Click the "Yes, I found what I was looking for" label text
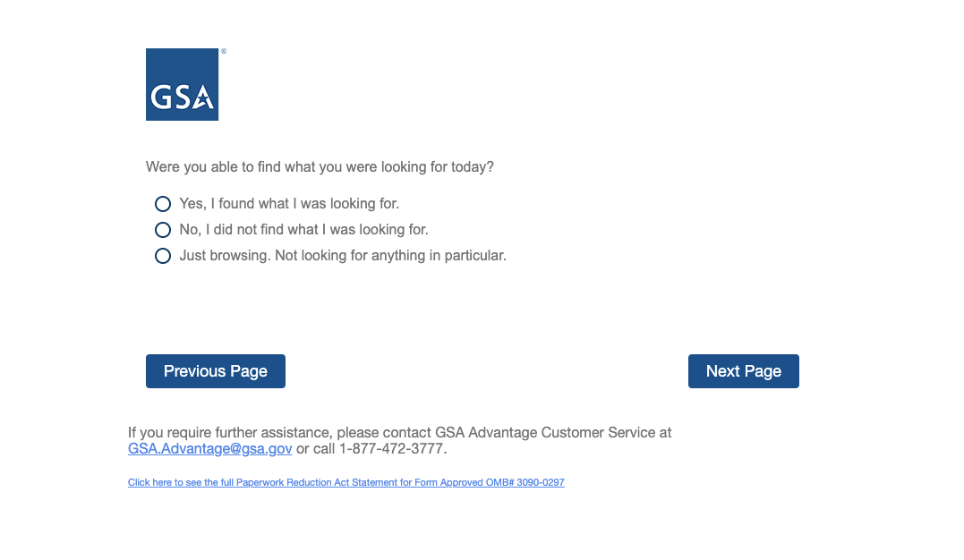The height and width of the screenshot is (560, 964). [x=289, y=204]
